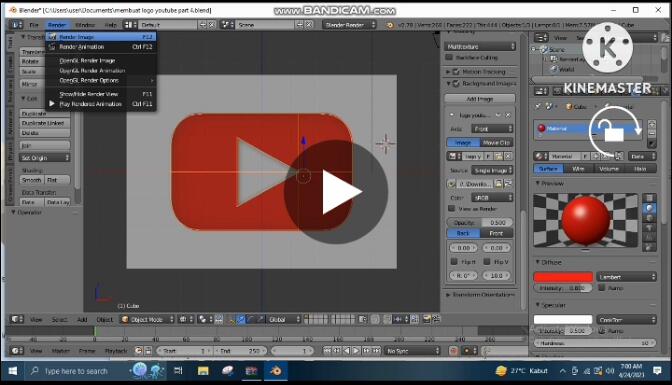Click the End frame field
672x385 pixels.
pos(240,351)
